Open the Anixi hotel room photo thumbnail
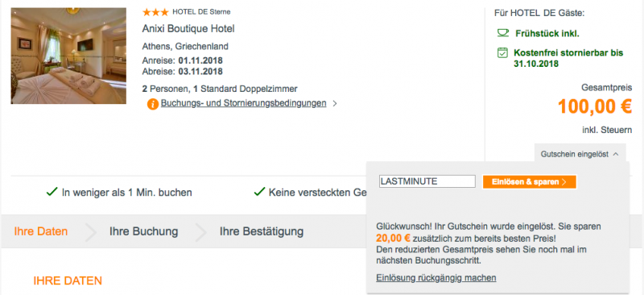 pos(68,56)
